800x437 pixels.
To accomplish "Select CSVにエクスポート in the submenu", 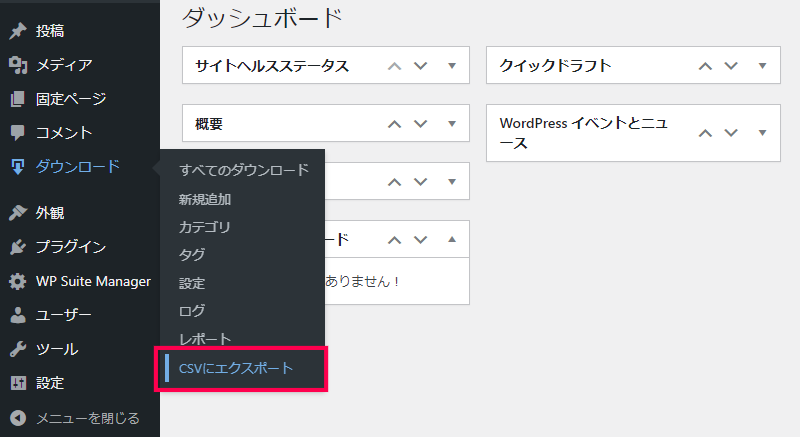I will tap(236, 368).
